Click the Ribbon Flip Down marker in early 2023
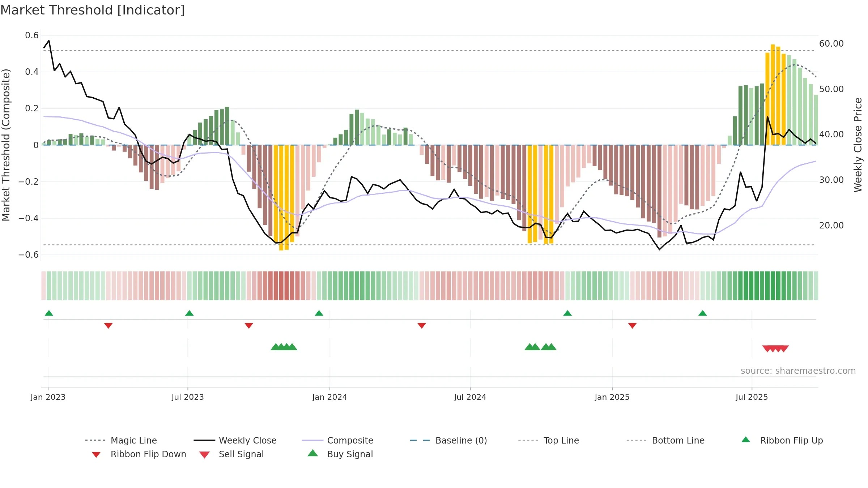Viewport: 868px width, 488px height. (108, 326)
